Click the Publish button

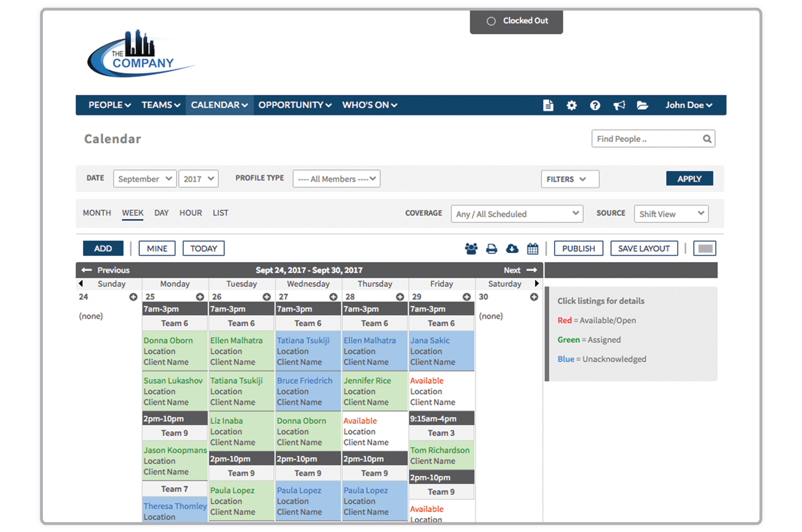pyautogui.click(x=578, y=249)
